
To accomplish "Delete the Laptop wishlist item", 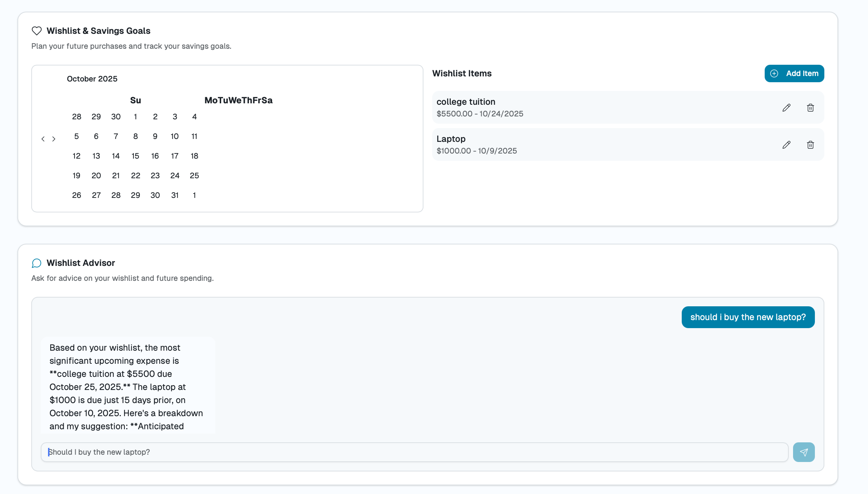I will click(810, 145).
